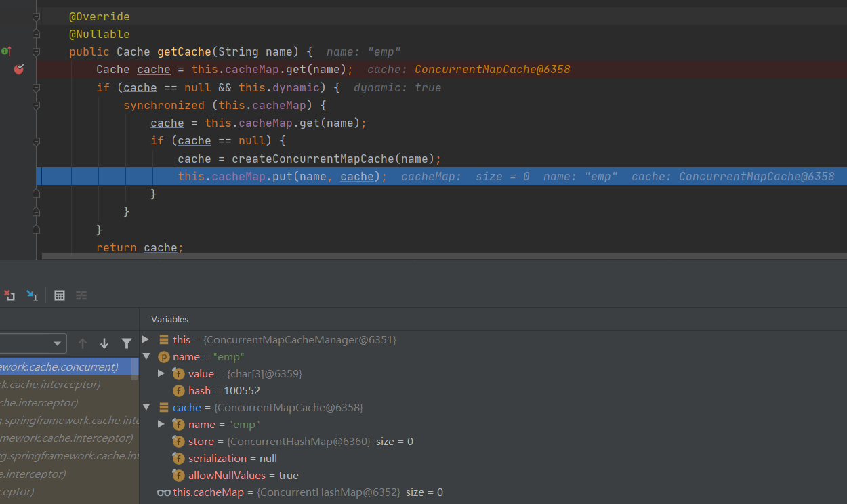
Task: Move to previous frame with up arrow
Action: point(83,343)
